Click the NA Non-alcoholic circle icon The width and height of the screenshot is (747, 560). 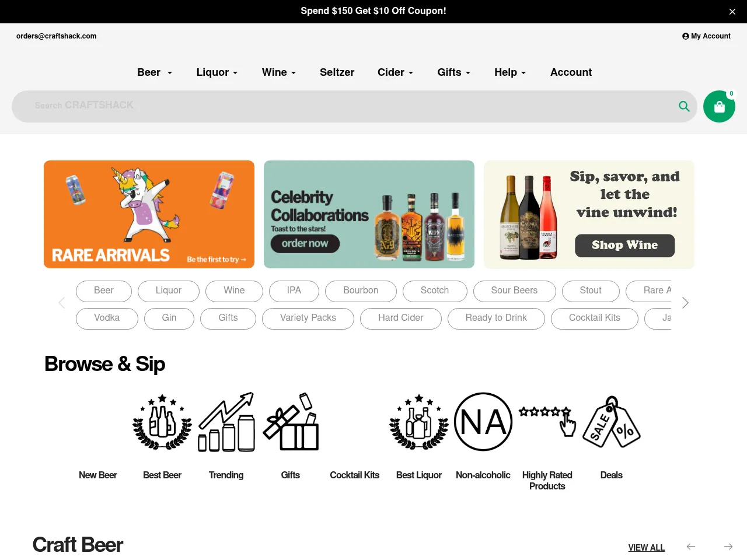[483, 422]
